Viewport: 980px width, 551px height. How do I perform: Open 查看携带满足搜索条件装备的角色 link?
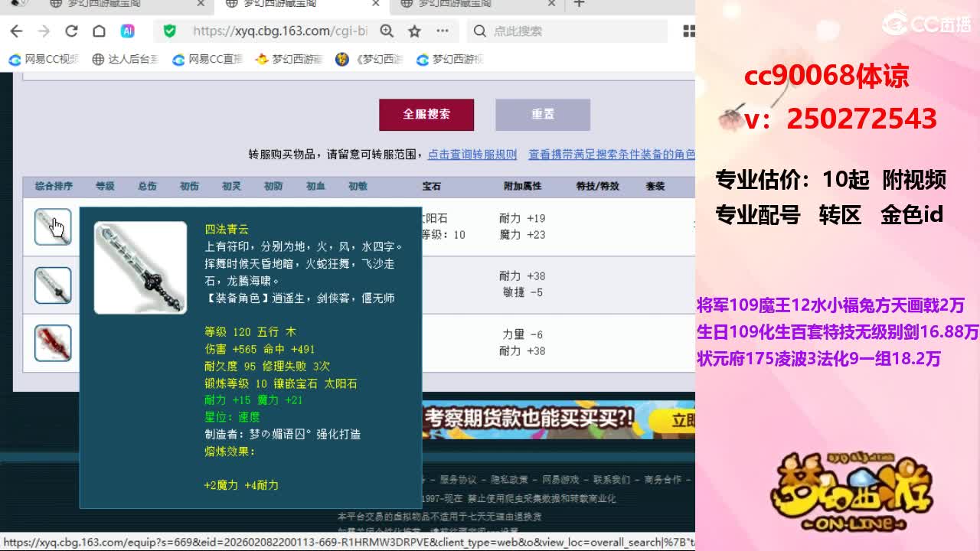click(x=612, y=155)
